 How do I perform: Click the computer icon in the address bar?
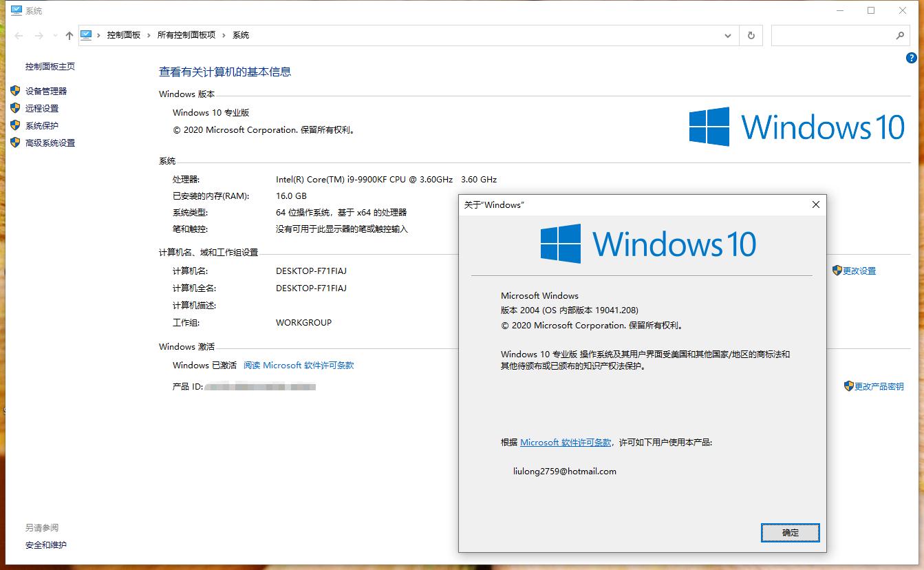pos(86,35)
